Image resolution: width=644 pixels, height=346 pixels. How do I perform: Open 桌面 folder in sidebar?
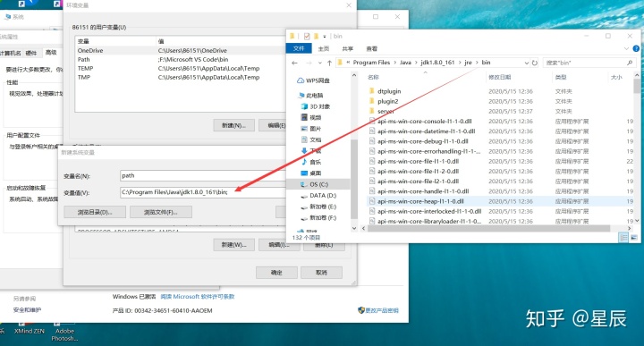pos(311,173)
